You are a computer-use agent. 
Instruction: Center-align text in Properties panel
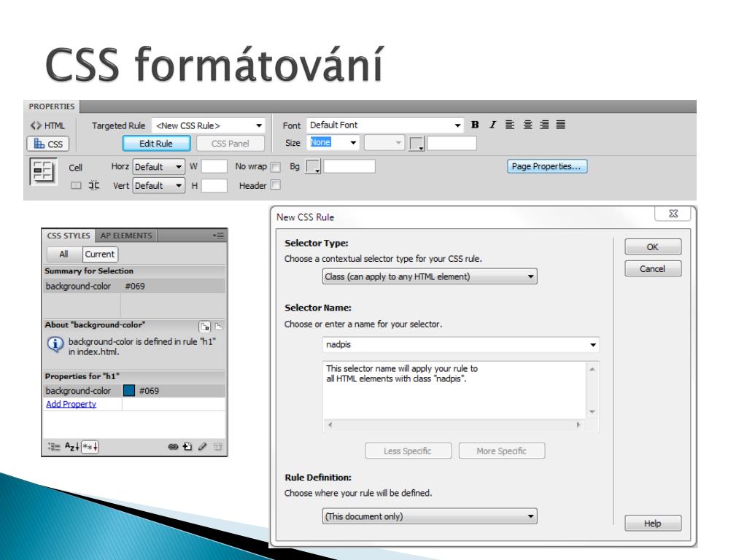pyautogui.click(x=527, y=125)
